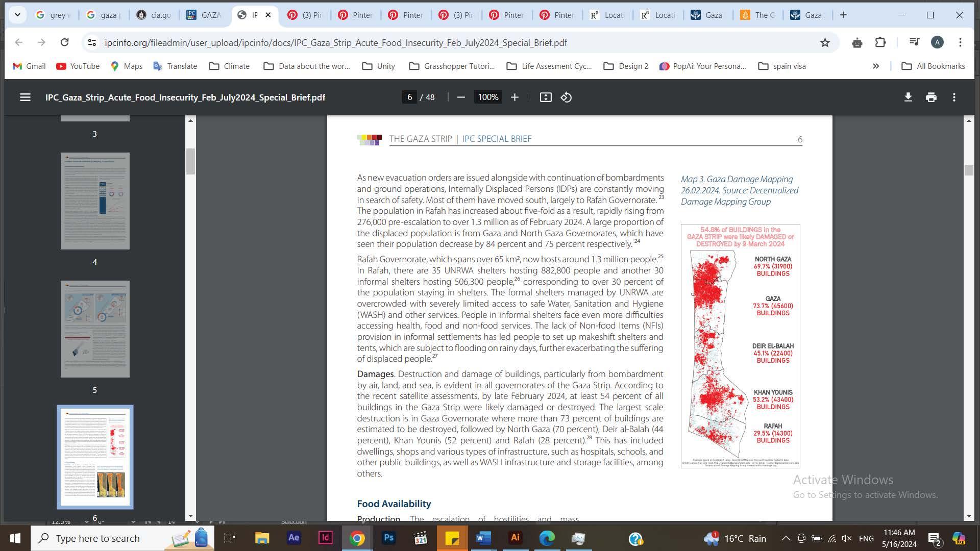The image size is (980, 551).
Task: Open the Chrome extensions puzzle icon
Action: pos(880,43)
